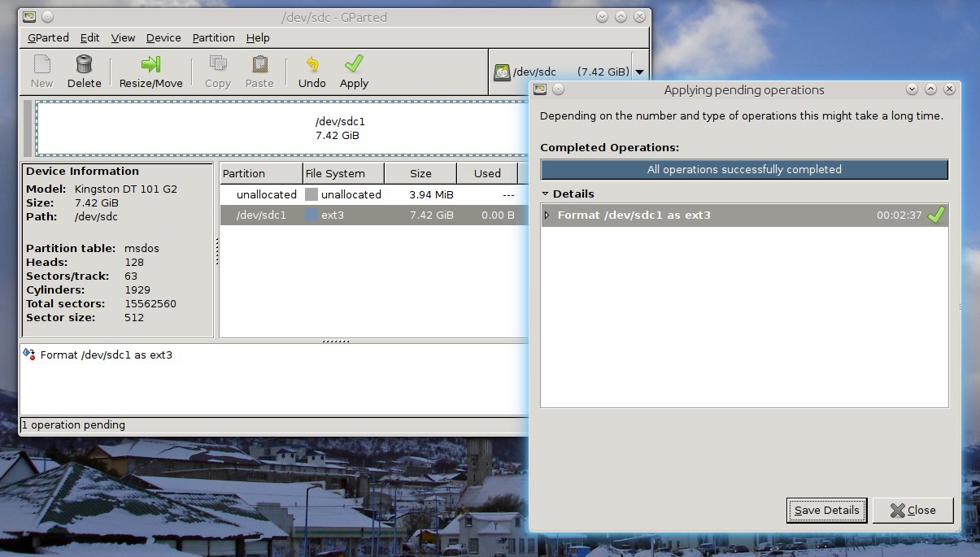Click the Device Information heading
This screenshot has height=557, width=980.
click(x=82, y=171)
